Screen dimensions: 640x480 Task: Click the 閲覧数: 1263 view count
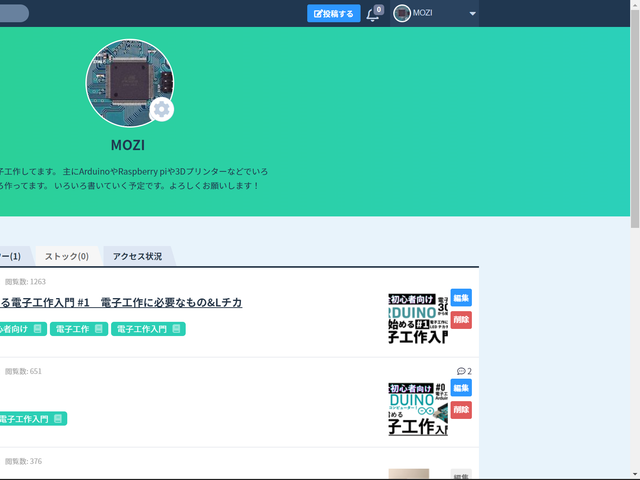[x=25, y=282]
